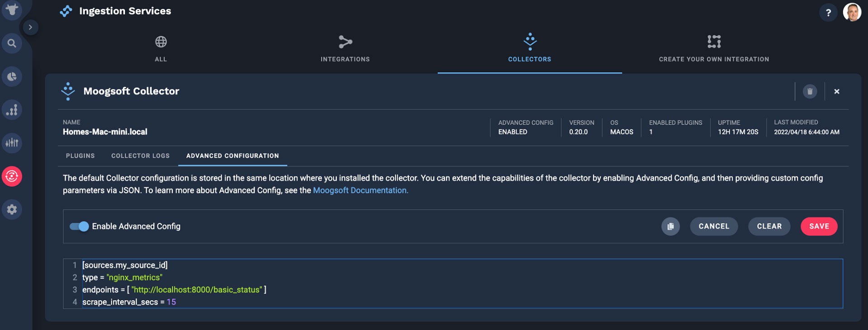Select the ADVANCED CONFIGURATION sub-tab
Viewport: 868px width, 330px height.
[232, 156]
